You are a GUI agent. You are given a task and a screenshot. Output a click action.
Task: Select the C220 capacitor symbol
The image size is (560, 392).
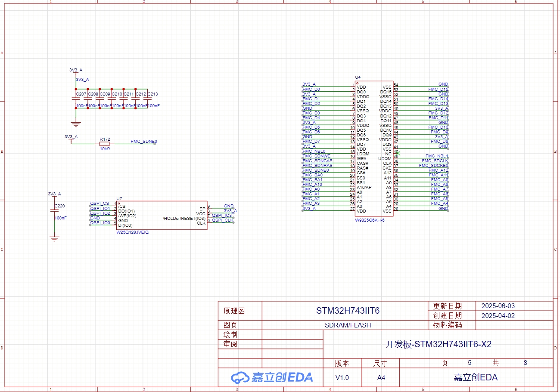click(x=54, y=211)
